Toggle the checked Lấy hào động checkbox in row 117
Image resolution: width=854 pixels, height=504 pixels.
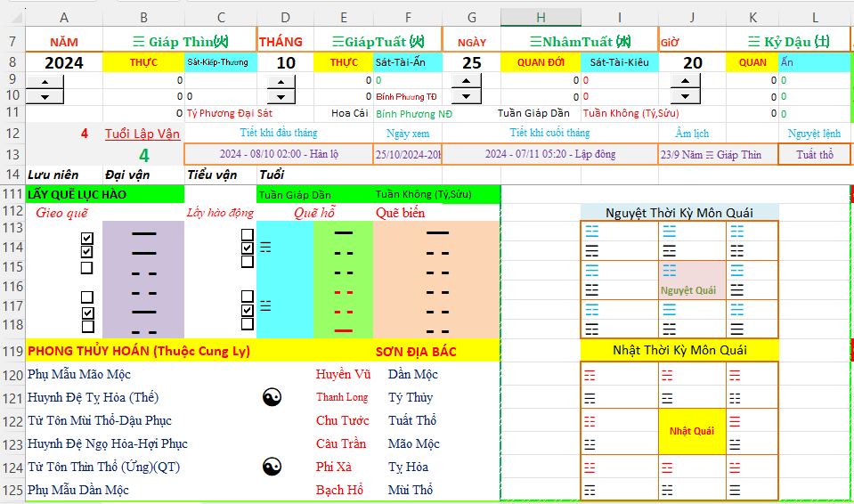tap(248, 310)
